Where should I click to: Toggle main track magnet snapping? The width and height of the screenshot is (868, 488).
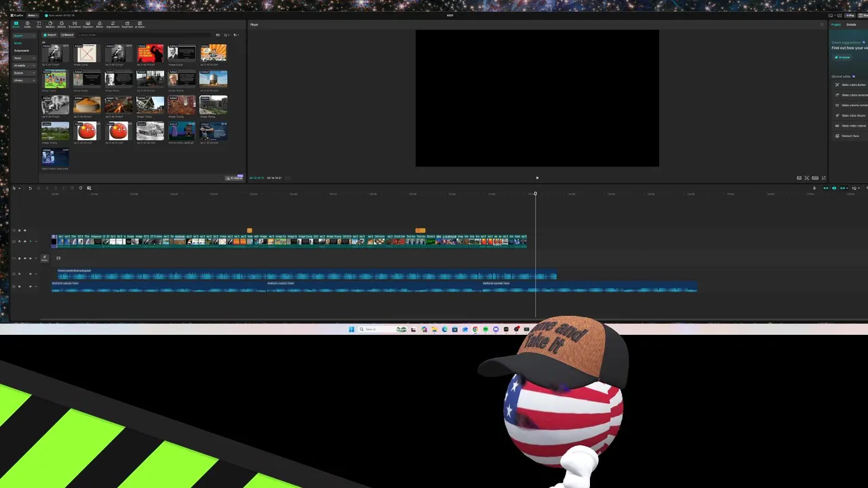[x=826, y=188]
